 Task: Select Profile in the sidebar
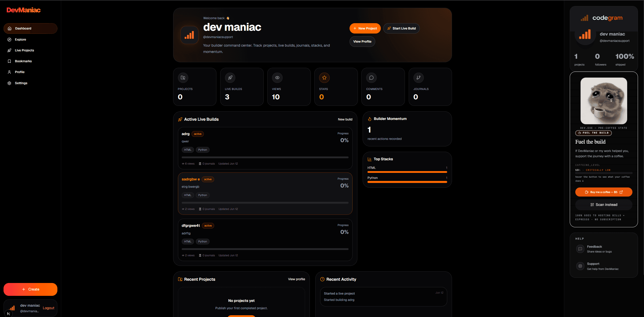coord(30,72)
